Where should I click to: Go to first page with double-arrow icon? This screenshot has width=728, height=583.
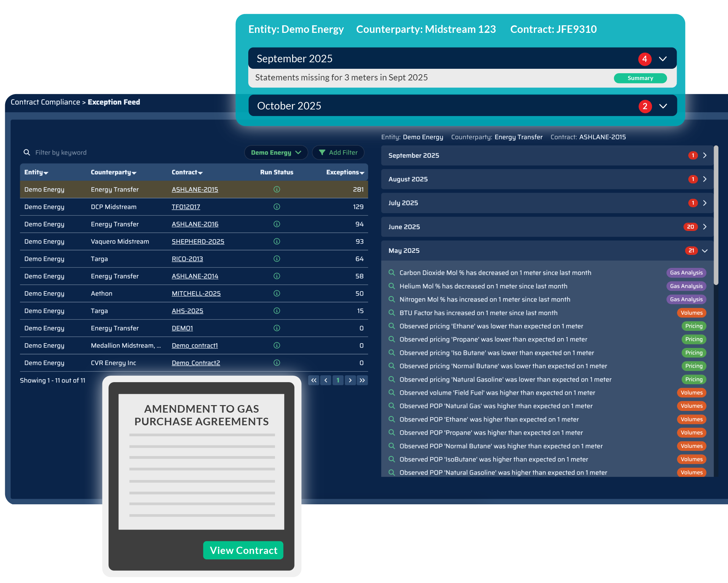[314, 380]
